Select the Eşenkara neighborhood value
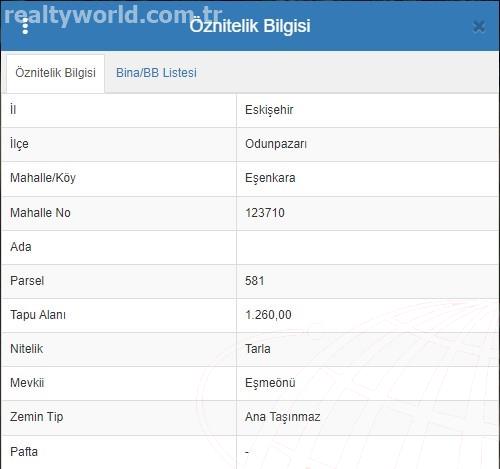 click(x=270, y=178)
